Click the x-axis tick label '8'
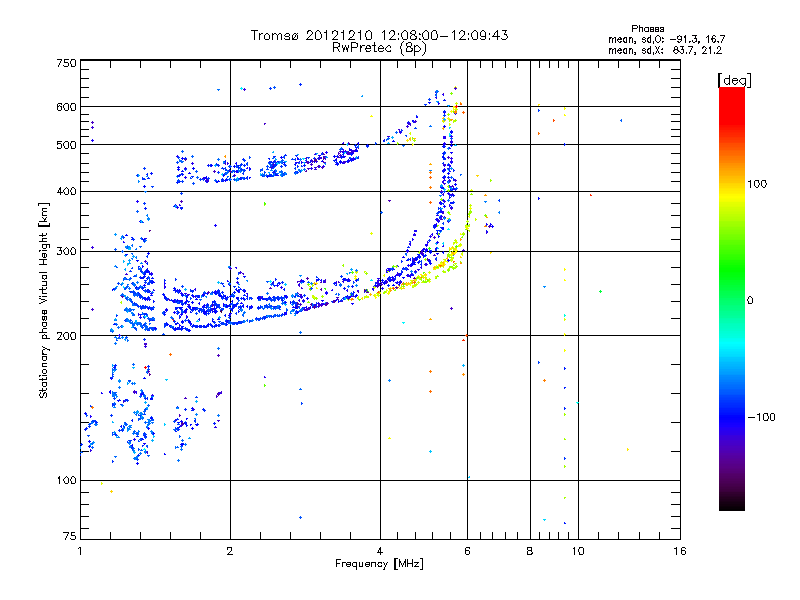This screenshot has height=600, width=800. 530,551
